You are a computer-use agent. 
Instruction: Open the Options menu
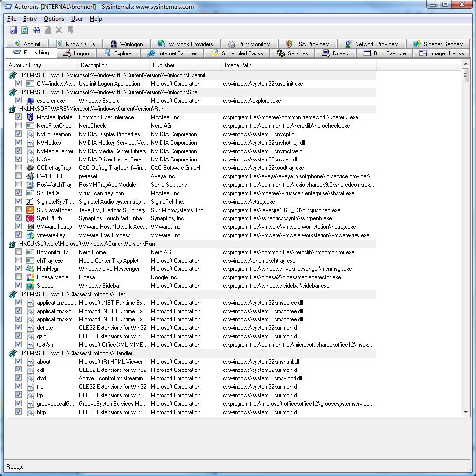[x=54, y=19]
